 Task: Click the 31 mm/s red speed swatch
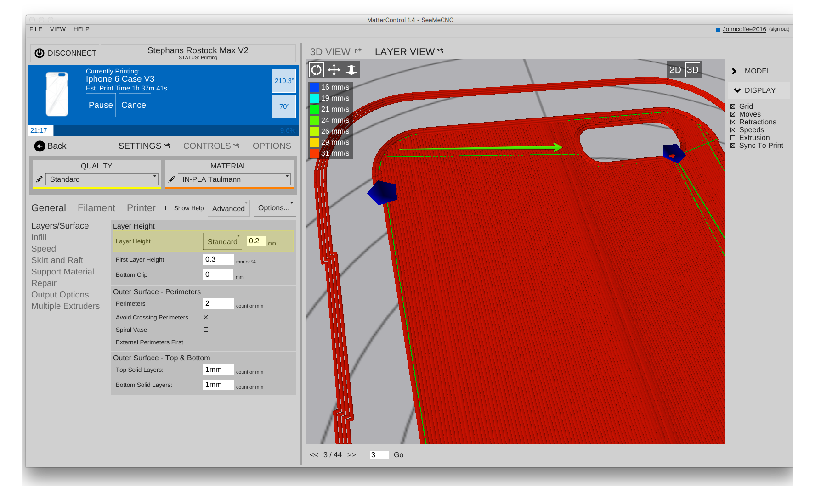click(x=314, y=153)
